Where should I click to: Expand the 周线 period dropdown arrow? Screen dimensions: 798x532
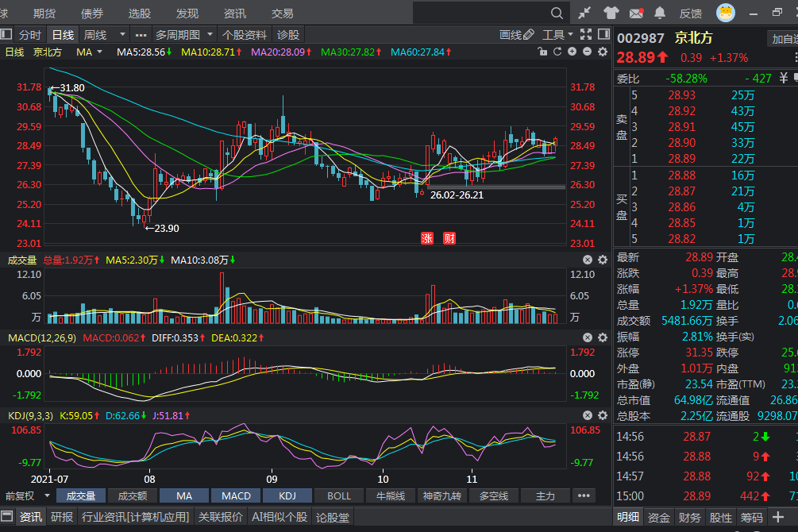[x=122, y=35]
